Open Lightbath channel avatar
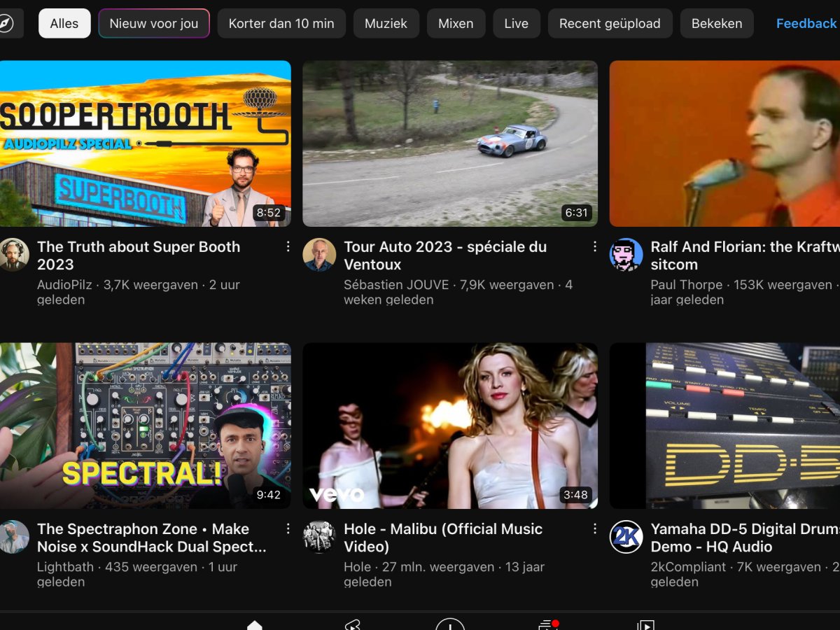The width and height of the screenshot is (840, 630). pos(14,537)
